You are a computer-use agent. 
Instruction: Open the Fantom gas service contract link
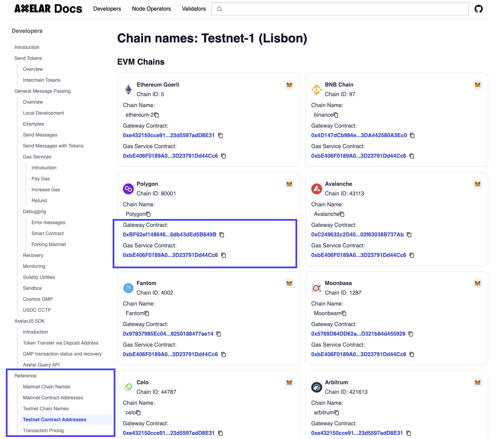(x=170, y=354)
